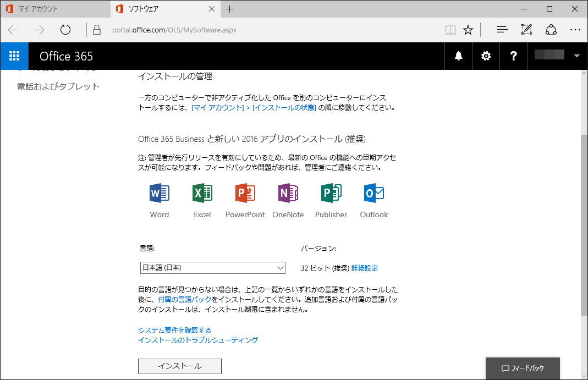Click the Office 365 header title
The image size is (588, 380).
67,56
